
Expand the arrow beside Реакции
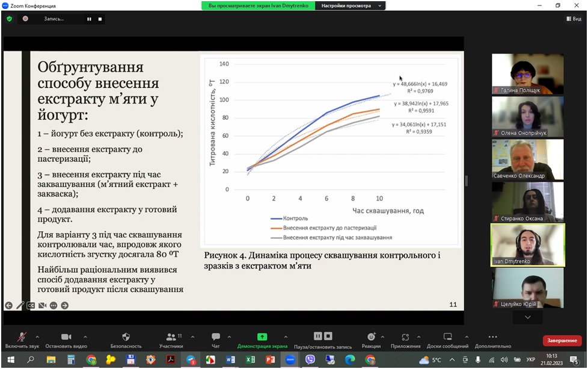coord(382,336)
